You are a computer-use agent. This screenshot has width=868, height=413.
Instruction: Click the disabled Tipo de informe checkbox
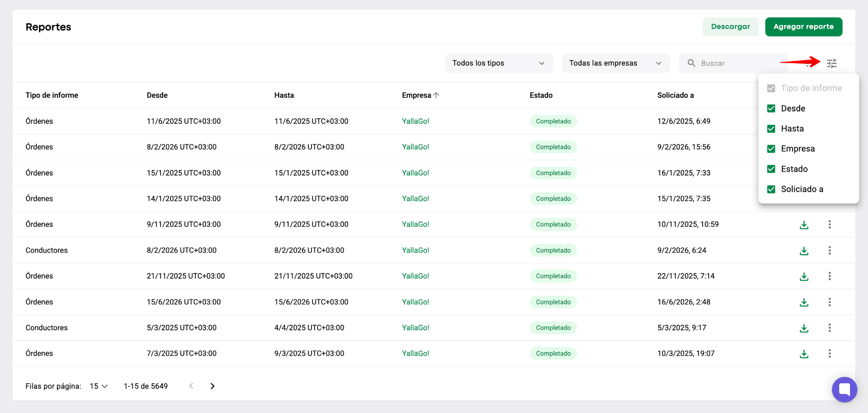click(x=771, y=88)
